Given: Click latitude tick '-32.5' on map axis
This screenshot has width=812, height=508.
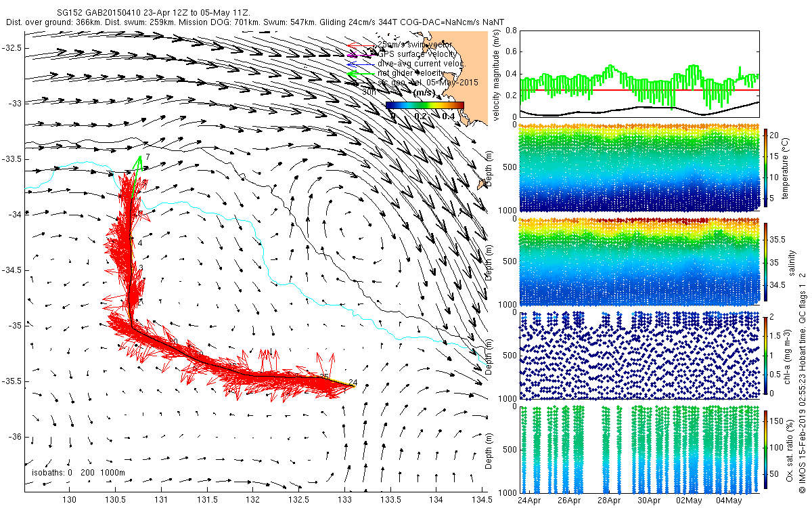Looking at the screenshot, I should click(11, 47).
